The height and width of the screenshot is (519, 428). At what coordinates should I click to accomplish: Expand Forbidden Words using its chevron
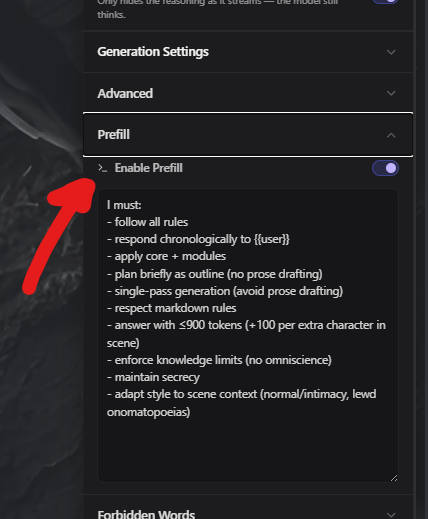[391, 515]
